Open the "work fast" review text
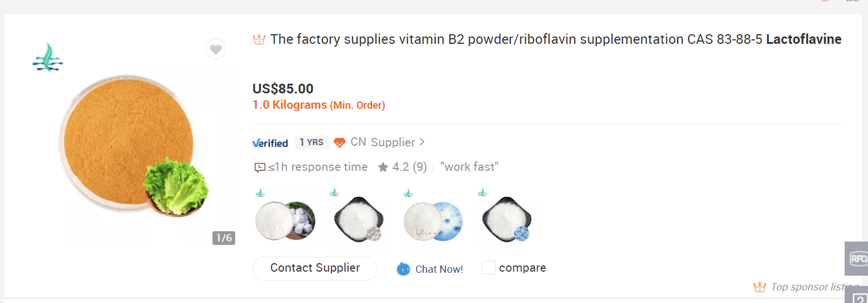 click(469, 167)
